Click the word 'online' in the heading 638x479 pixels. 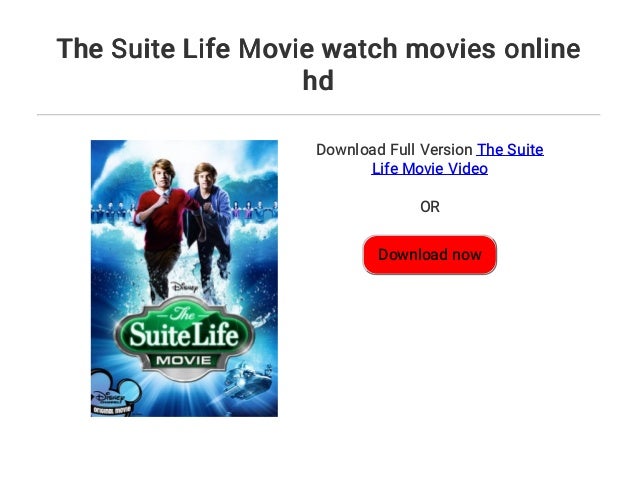[x=542, y=48]
